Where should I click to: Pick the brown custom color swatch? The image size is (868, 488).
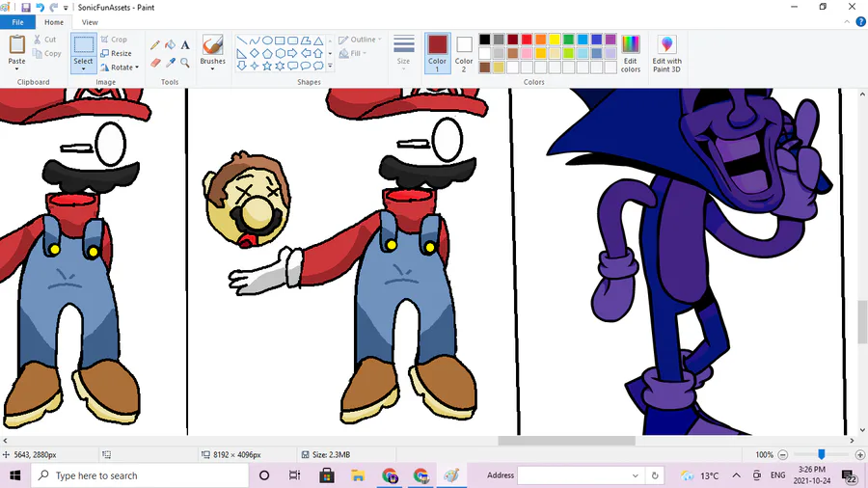tap(485, 67)
